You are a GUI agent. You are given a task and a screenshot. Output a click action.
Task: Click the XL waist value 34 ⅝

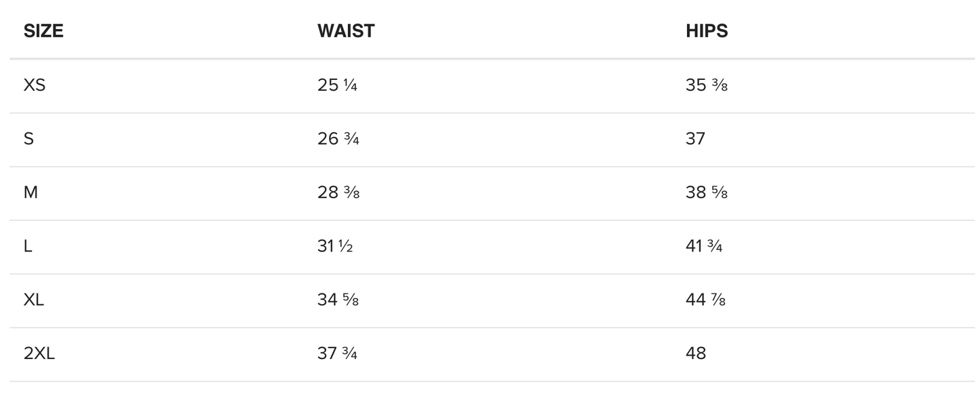pos(338,299)
